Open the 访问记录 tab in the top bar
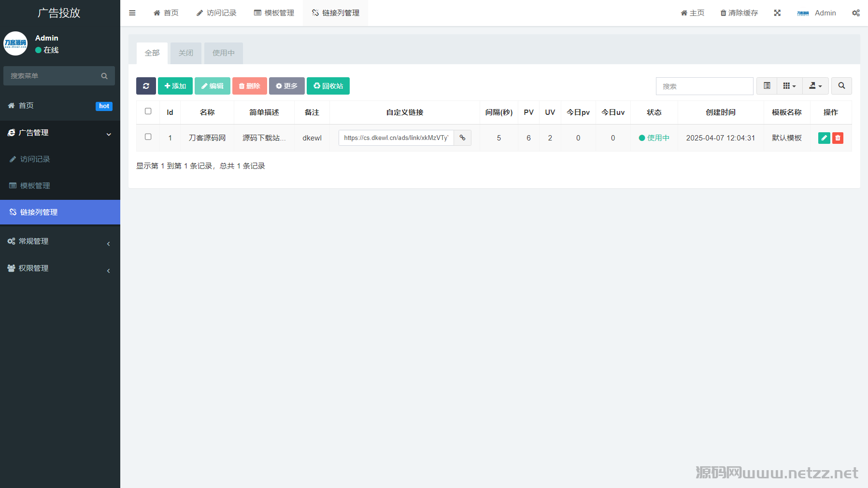This screenshot has height=488, width=868. [216, 13]
